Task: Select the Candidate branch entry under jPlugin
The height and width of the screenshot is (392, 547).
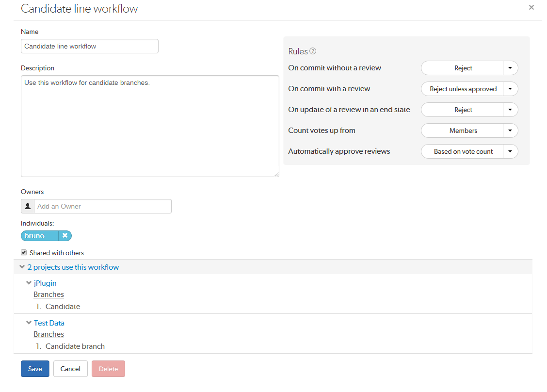Action: point(63,307)
